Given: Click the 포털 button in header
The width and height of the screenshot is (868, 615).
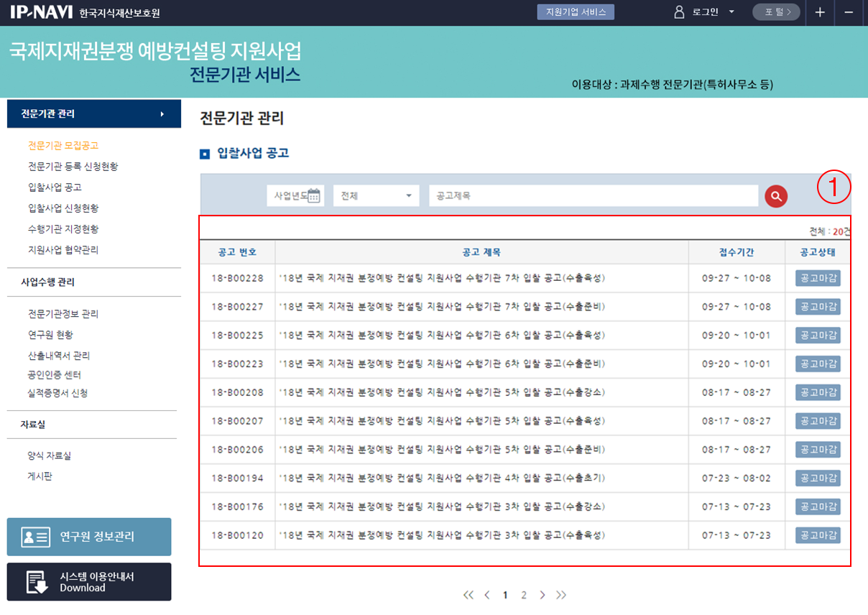Looking at the screenshot, I should click(776, 12).
